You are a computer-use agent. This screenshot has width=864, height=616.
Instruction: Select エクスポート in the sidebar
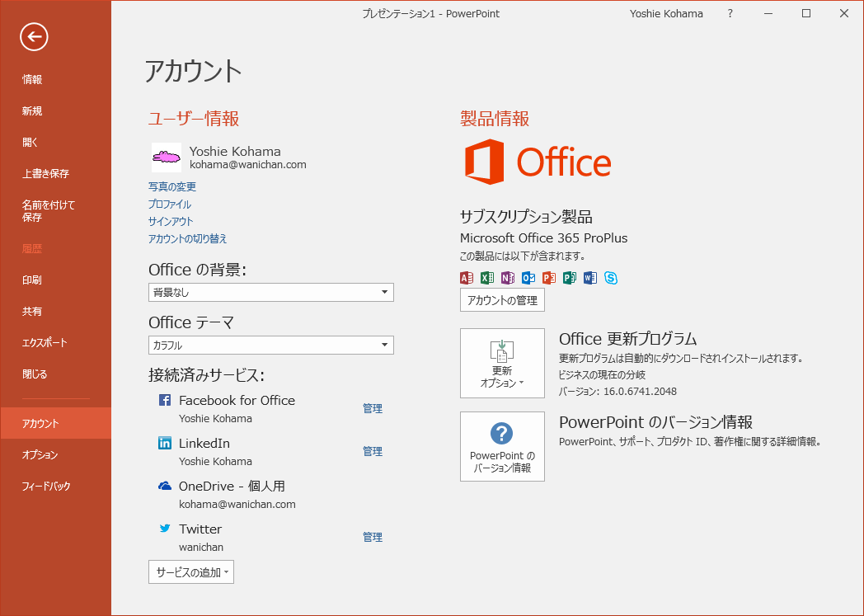pyautogui.click(x=45, y=343)
